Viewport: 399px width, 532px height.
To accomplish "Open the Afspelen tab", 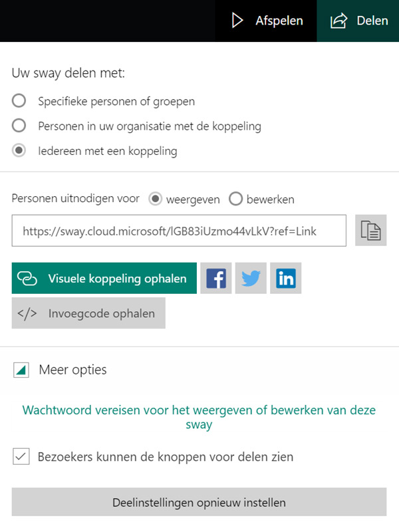I will [266, 21].
